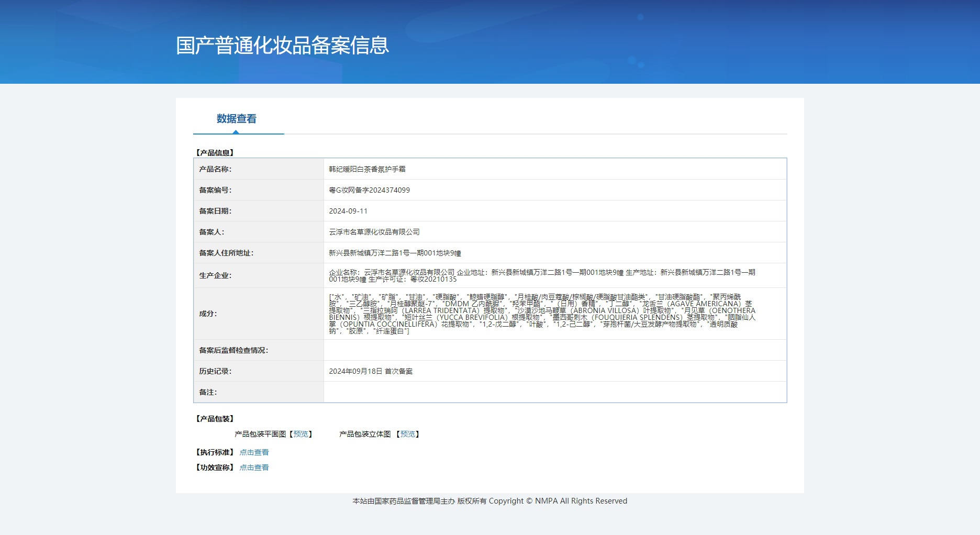Open the 数据查看 tab
The image size is (980, 535).
coord(237,119)
